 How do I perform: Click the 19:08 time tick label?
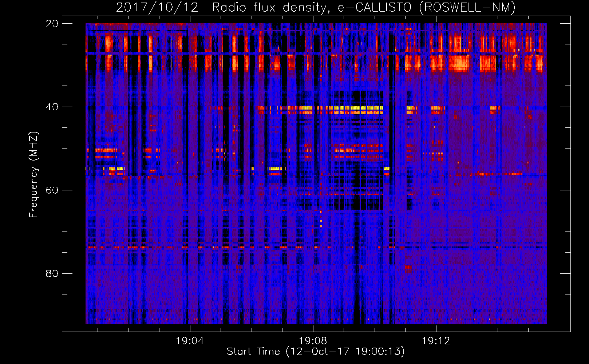pyautogui.click(x=313, y=341)
